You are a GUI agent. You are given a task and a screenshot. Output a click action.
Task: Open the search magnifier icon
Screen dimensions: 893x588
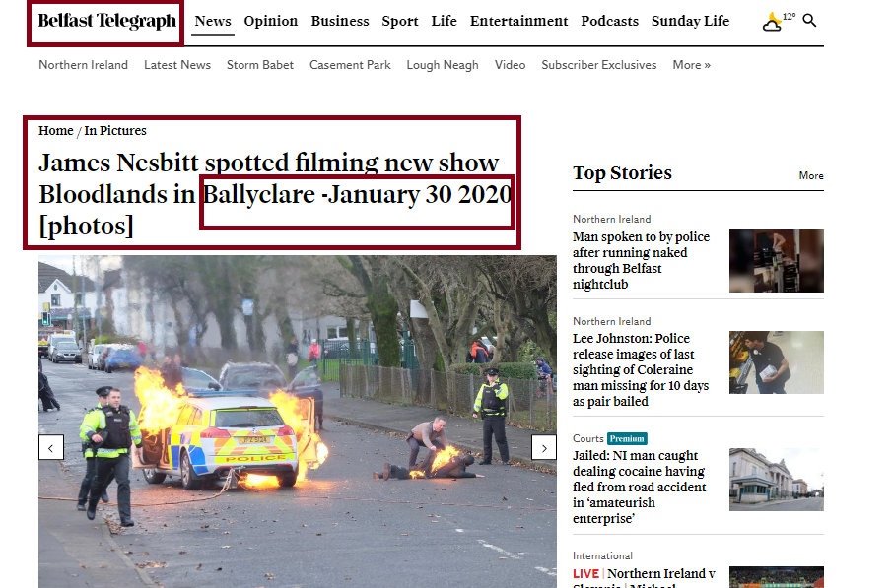point(809,21)
